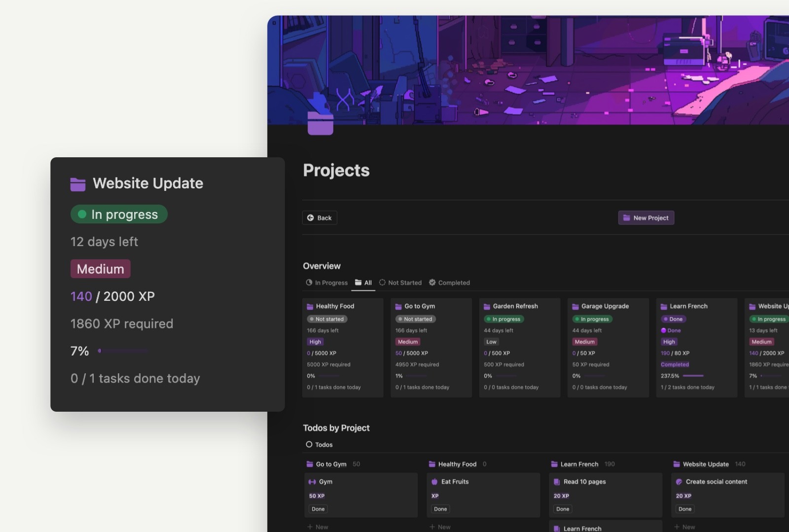This screenshot has height=532, width=789.
Task: Toggle the Done tag on the Gym todo
Action: (318, 509)
